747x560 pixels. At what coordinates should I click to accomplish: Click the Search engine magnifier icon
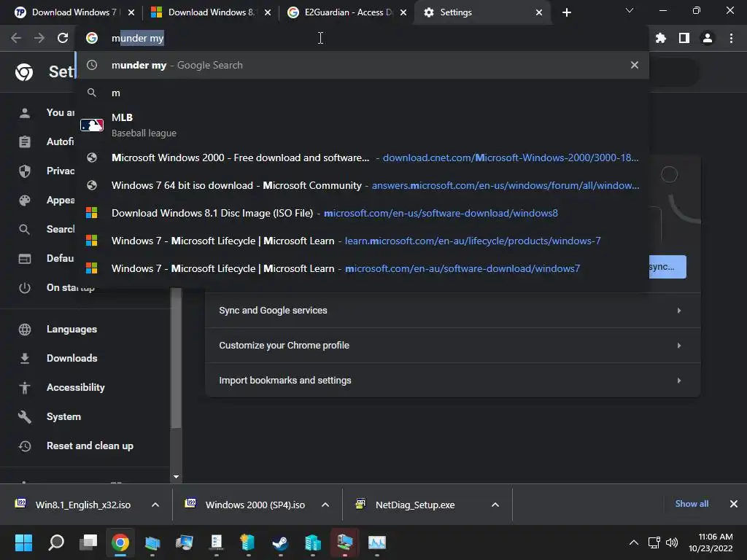coord(25,230)
